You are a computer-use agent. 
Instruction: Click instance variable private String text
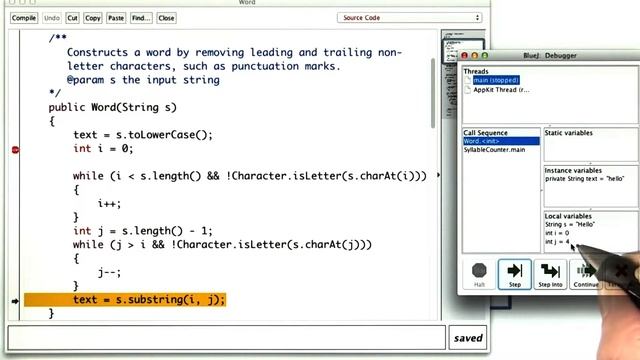click(x=584, y=179)
